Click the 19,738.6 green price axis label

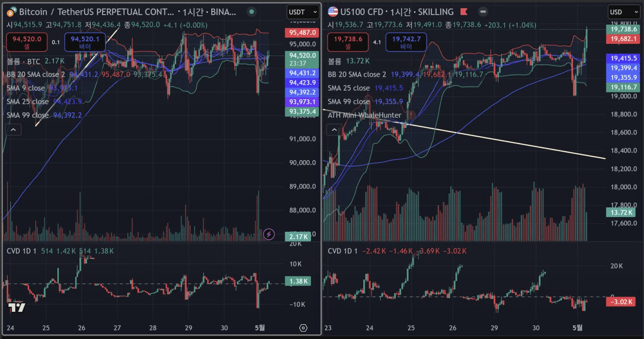pyautogui.click(x=624, y=29)
